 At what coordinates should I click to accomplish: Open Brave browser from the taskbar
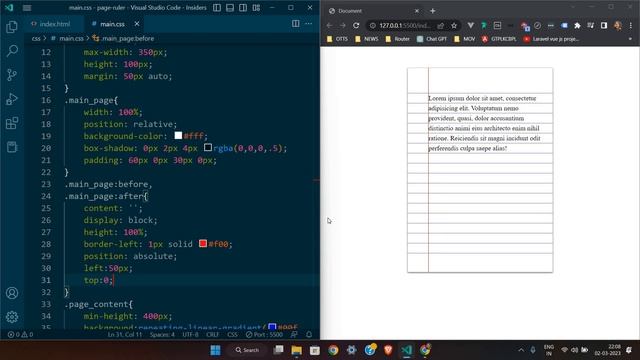[388, 350]
